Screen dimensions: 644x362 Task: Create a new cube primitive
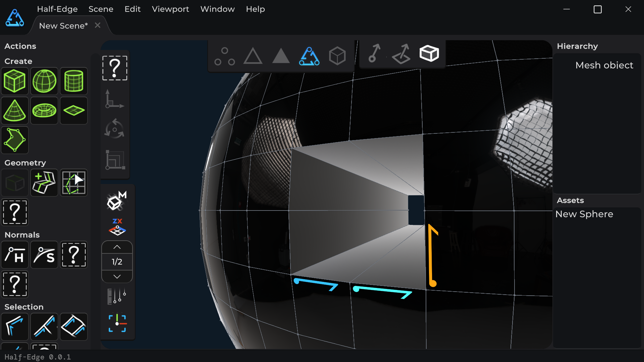[x=15, y=81]
